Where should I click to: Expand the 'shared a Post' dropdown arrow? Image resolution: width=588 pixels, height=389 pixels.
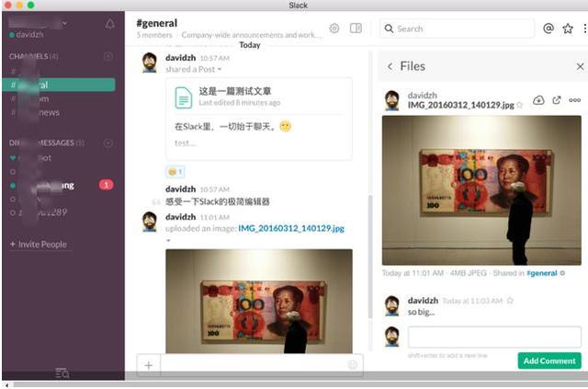coord(220,70)
